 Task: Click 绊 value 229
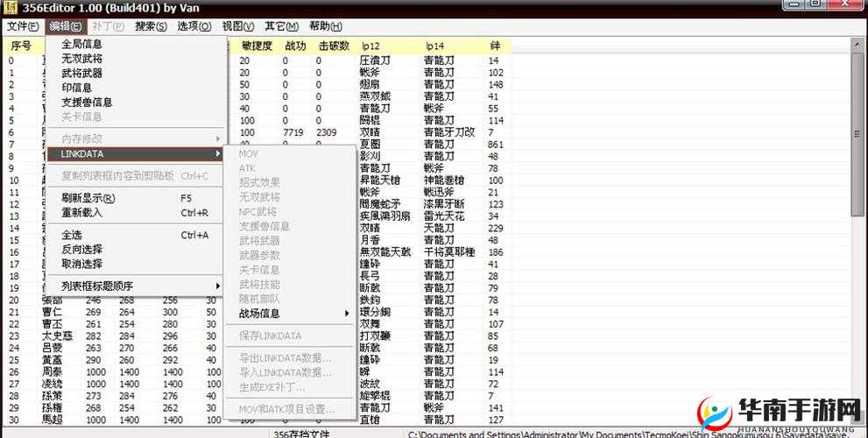click(496, 229)
